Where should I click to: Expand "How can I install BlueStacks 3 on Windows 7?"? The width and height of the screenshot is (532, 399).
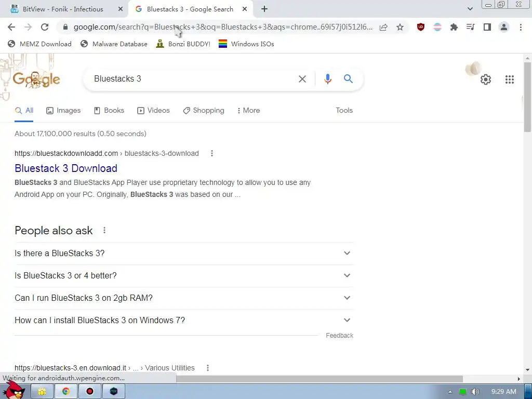tap(184, 320)
